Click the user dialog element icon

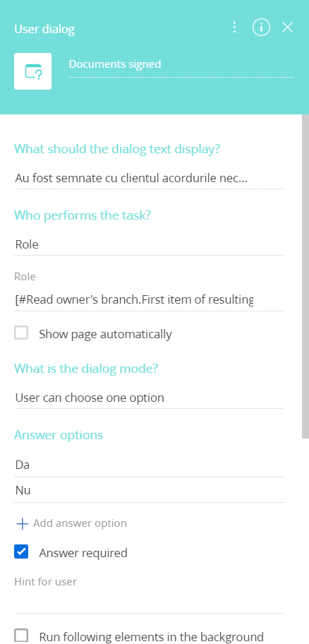33,71
